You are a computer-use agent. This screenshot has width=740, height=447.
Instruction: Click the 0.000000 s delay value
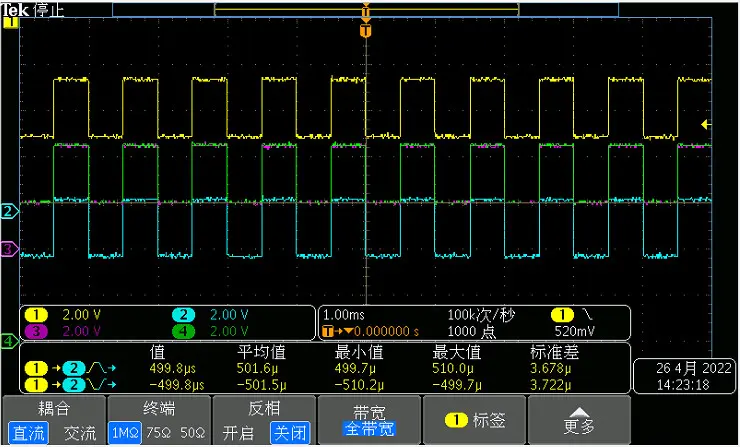point(386,331)
